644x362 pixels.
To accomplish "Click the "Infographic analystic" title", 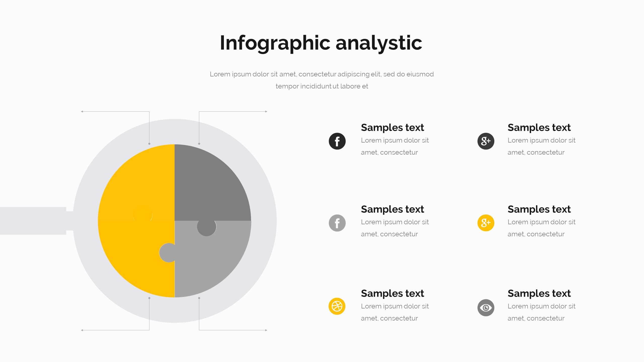I will click(321, 43).
